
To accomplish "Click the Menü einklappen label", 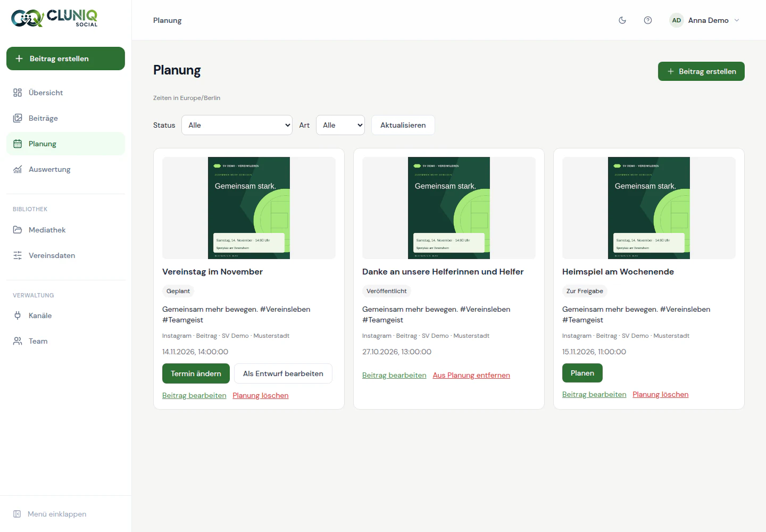I will (57, 514).
